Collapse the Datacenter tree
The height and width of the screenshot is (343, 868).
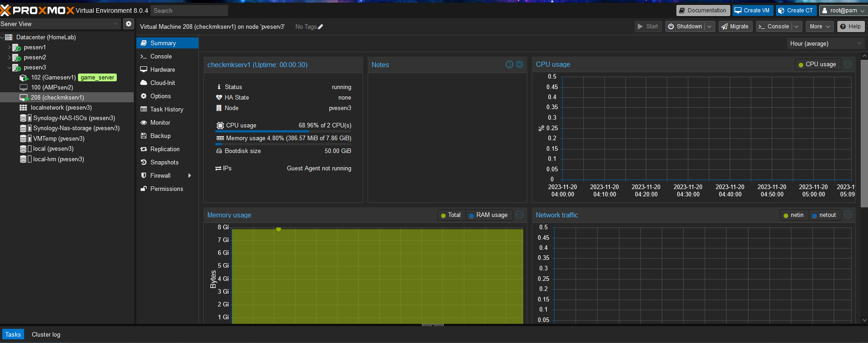pos(2,37)
